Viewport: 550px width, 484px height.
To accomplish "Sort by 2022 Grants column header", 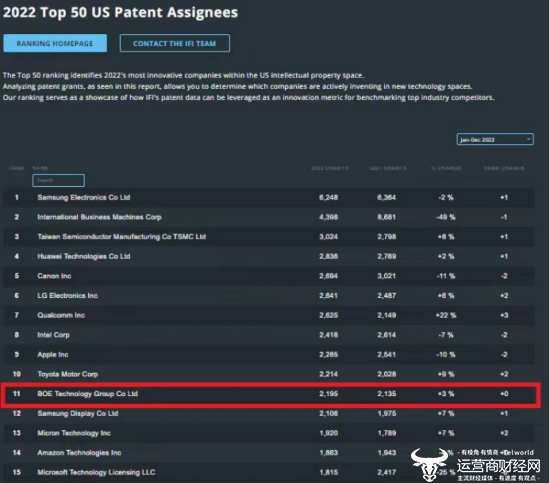I will coord(330,168).
